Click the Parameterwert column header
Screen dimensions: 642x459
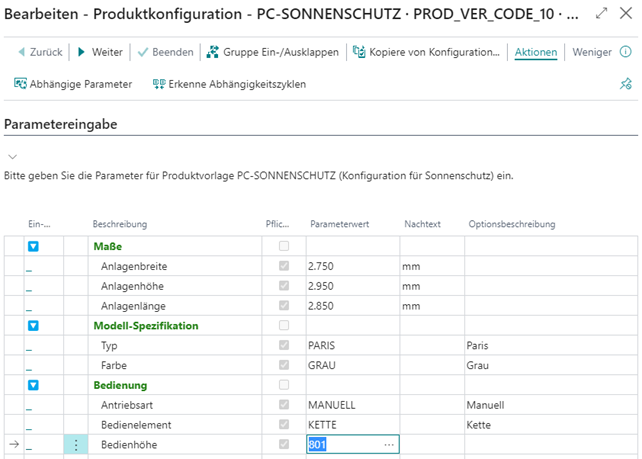tap(339, 224)
